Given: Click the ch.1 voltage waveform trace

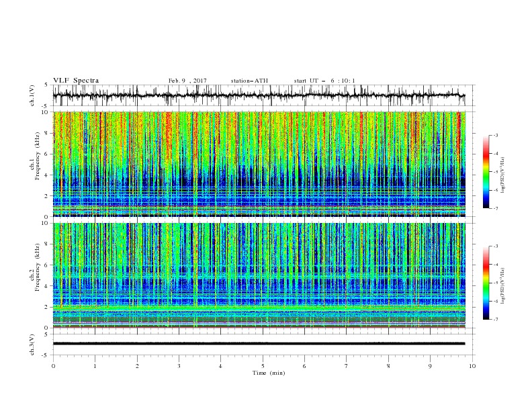Looking at the screenshot, I should click(259, 95).
